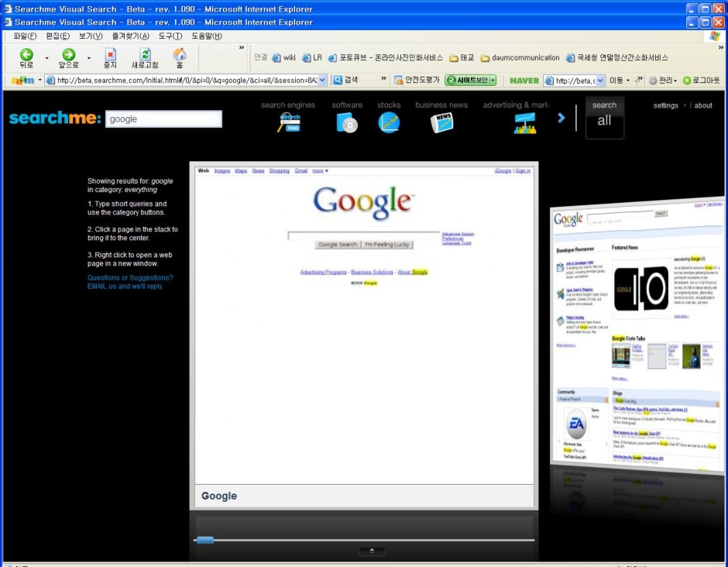Refresh the page using the 새로고침 icon
Image resolution: width=728 pixels, height=567 pixels.
pos(145,55)
